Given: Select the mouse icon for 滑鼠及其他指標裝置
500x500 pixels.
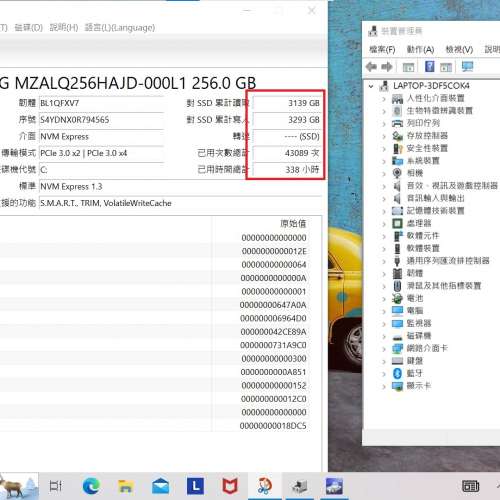Looking at the screenshot, I should pos(397,286).
